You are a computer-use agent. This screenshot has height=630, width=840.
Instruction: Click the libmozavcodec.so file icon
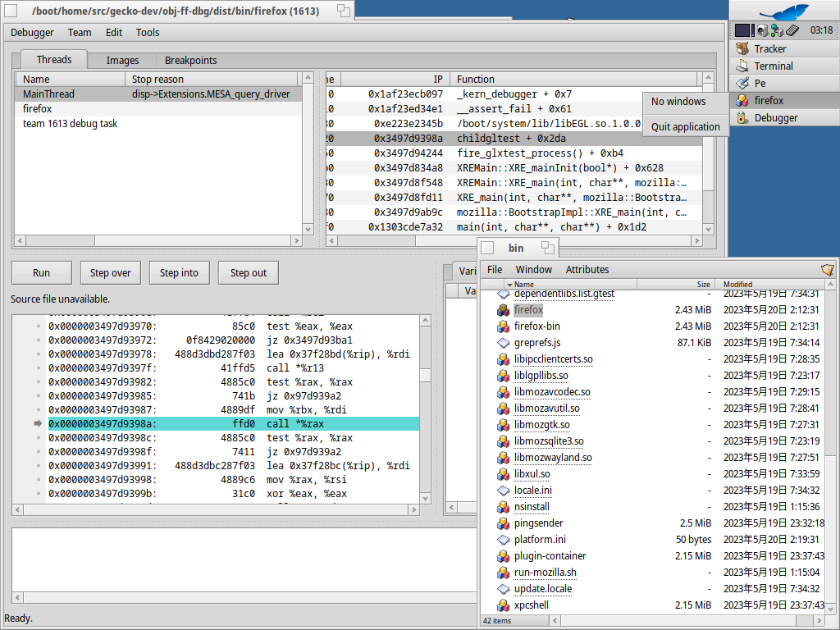click(503, 392)
